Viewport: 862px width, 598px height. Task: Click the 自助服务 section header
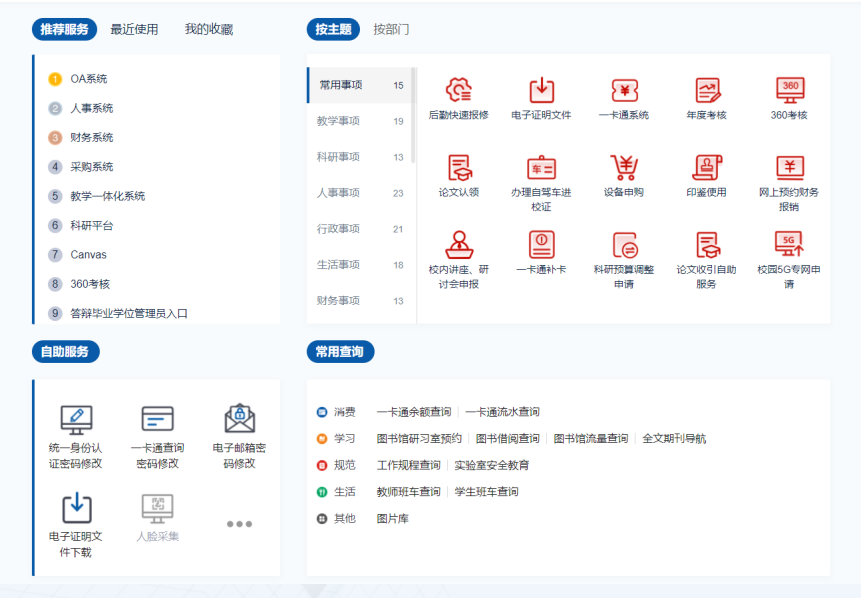pos(65,352)
